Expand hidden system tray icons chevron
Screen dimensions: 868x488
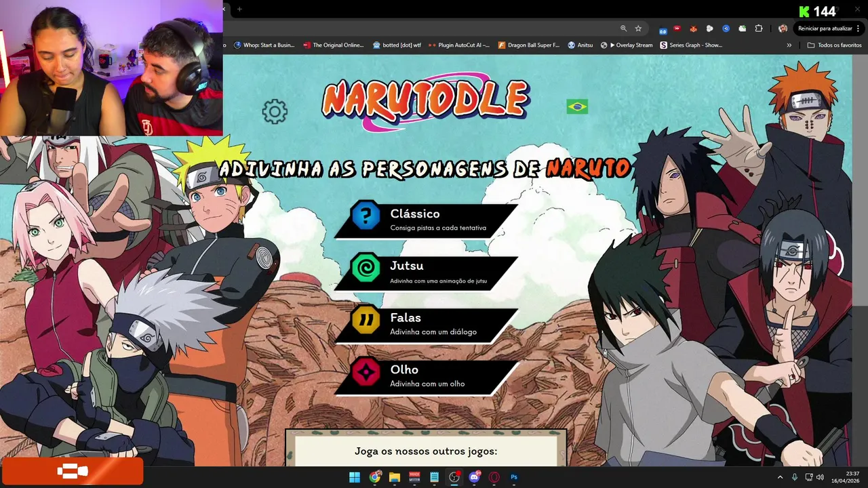pos(780,477)
